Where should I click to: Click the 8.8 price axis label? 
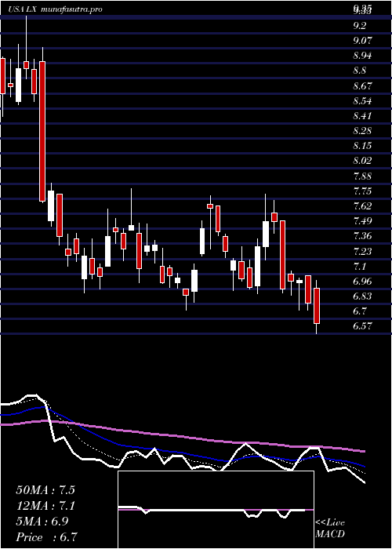pyautogui.click(x=360, y=71)
